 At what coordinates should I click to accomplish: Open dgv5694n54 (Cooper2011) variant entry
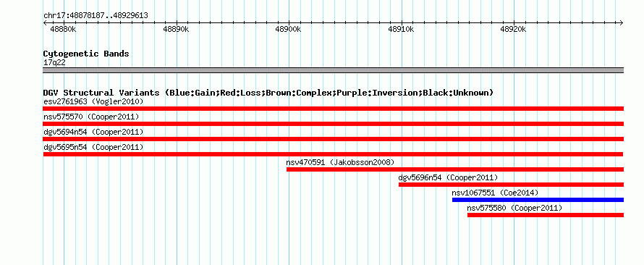93,132
